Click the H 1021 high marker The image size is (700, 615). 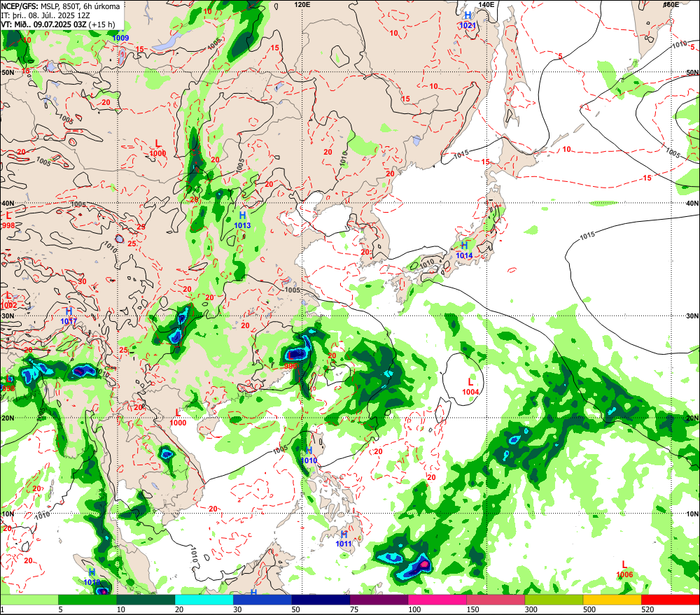pyautogui.click(x=468, y=20)
